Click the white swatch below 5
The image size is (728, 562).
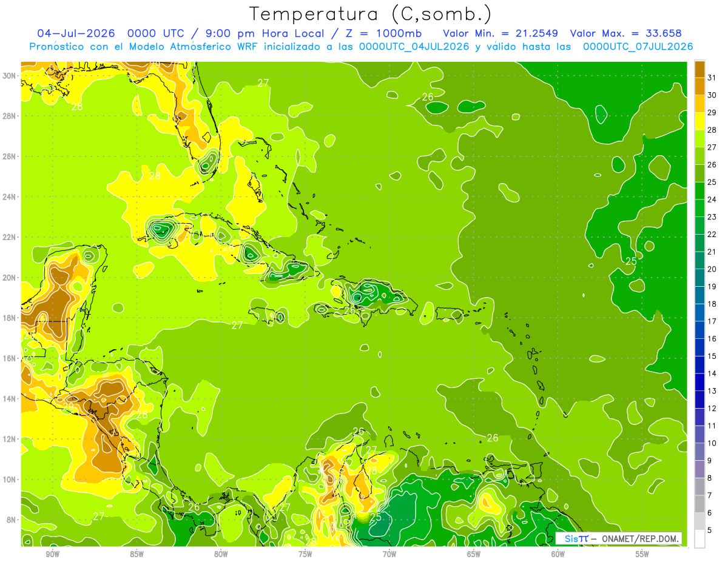tap(699, 539)
